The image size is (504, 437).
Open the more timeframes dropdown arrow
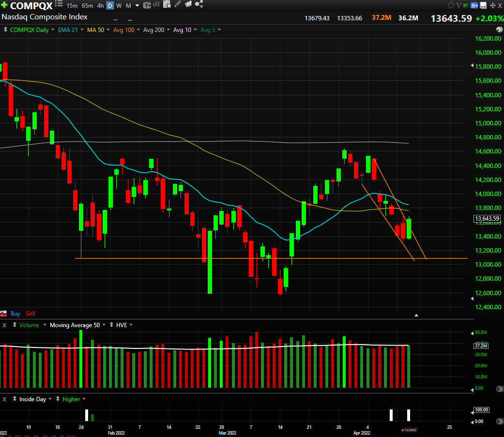137,6
